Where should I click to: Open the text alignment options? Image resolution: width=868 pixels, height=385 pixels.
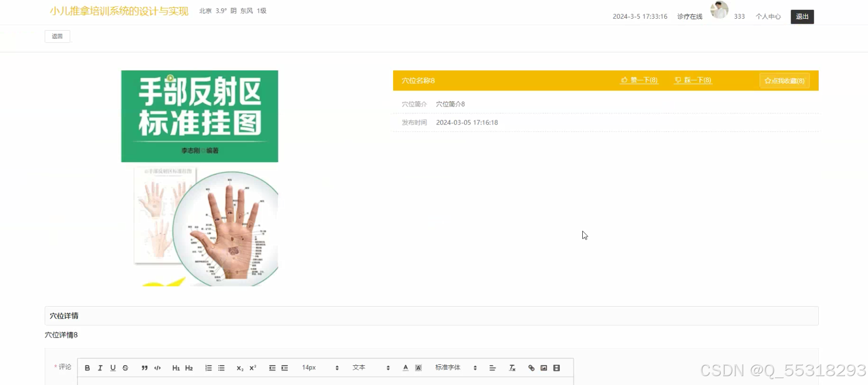[x=492, y=368]
